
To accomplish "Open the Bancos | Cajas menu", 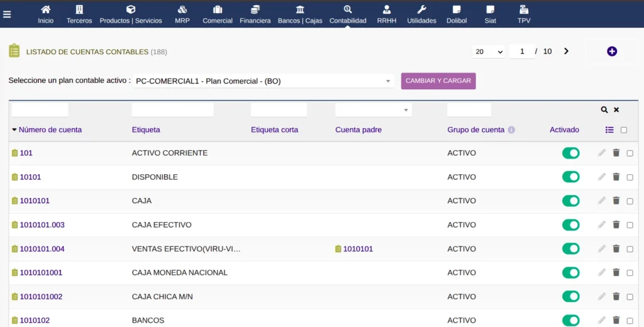I will click(x=300, y=14).
